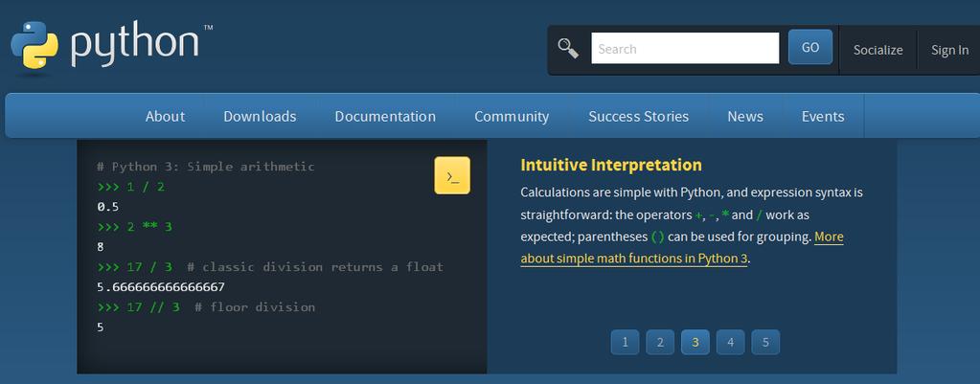
Task: Select the active slide 3 button
Action: [x=695, y=342]
